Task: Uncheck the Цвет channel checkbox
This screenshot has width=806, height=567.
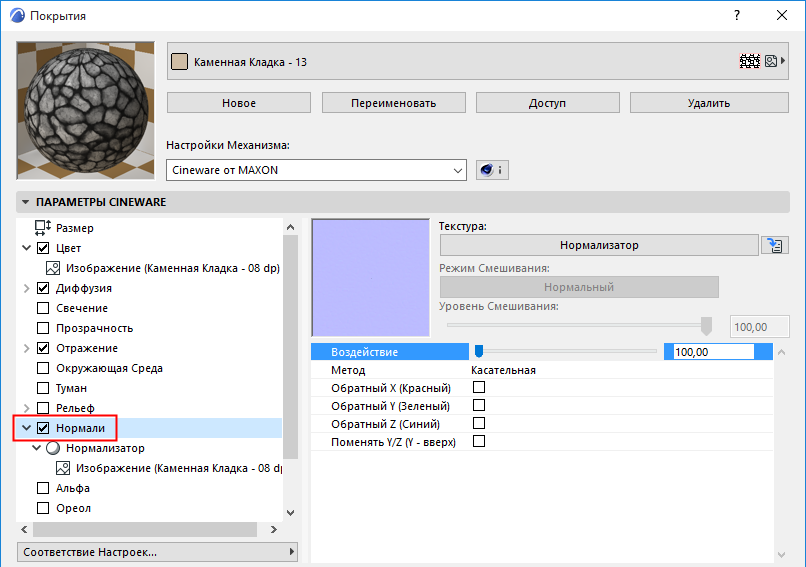Action: (43, 248)
